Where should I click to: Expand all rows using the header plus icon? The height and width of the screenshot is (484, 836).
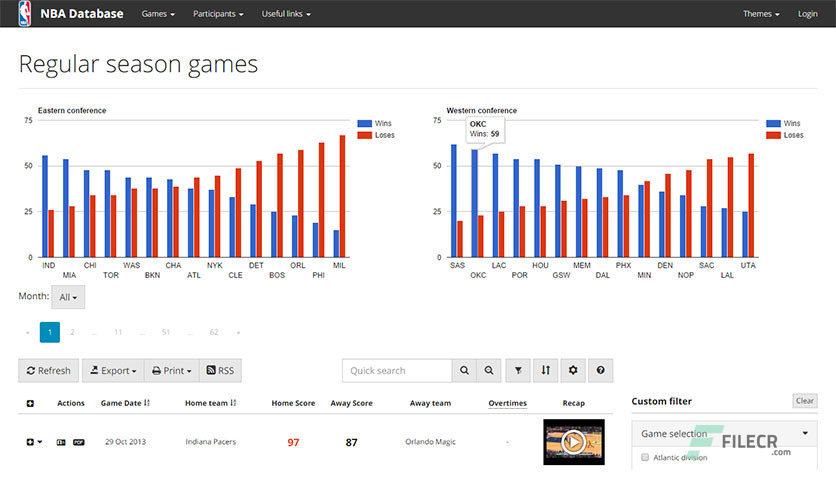(30, 404)
